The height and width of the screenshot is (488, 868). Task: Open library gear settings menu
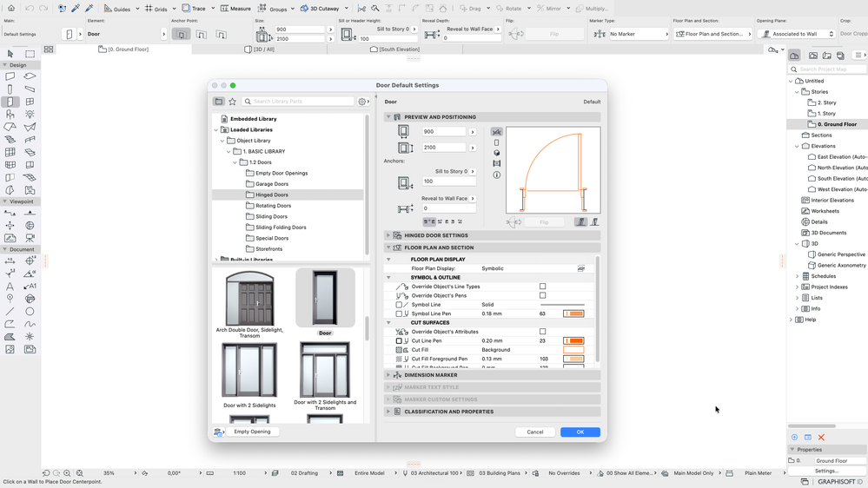[363, 102]
